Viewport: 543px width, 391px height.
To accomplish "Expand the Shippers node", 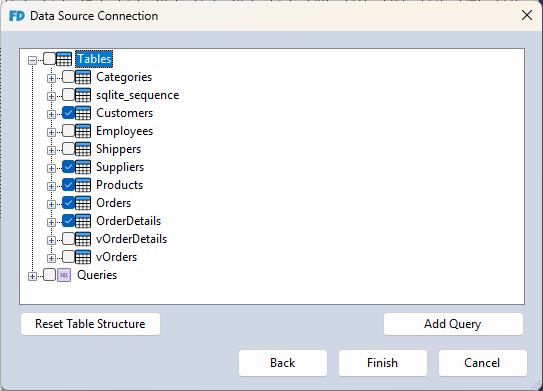I will 51,151.
